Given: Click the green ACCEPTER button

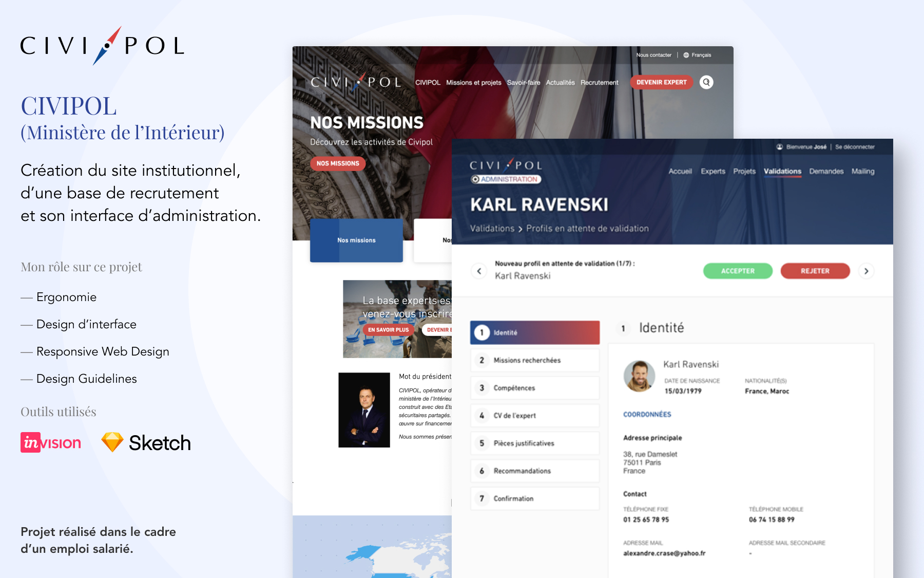Looking at the screenshot, I should pyautogui.click(x=738, y=271).
